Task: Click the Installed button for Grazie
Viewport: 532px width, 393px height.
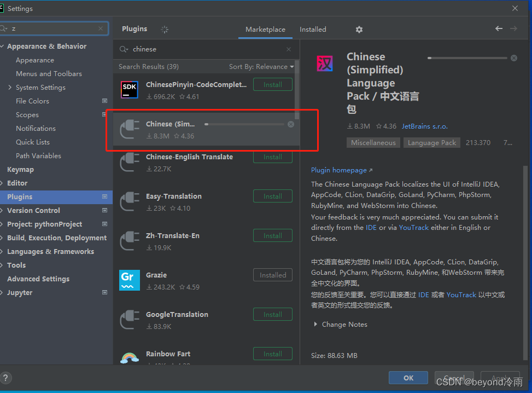Action: coord(273,275)
